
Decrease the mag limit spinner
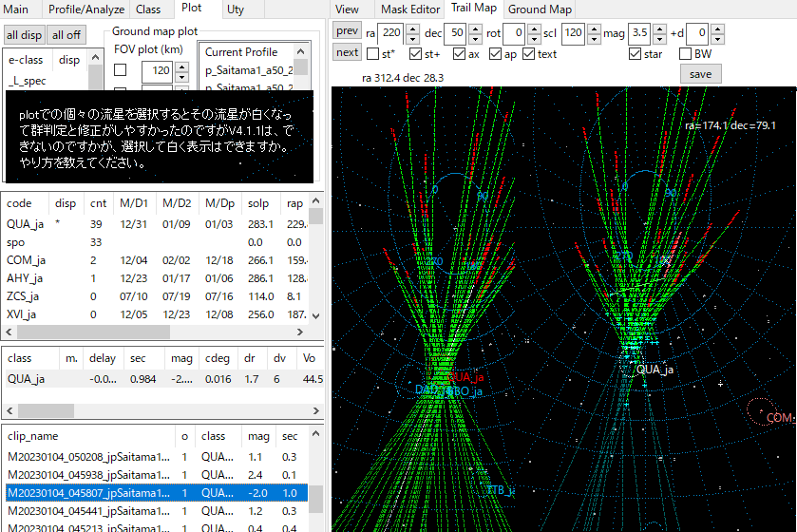pyautogui.click(x=659, y=39)
